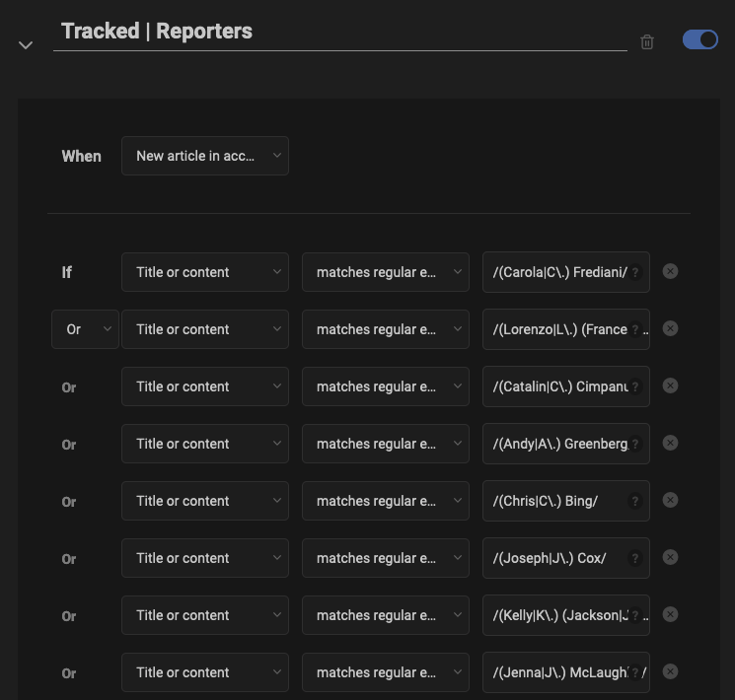
Task: Remove the Chris Bing condition row
Action: pyautogui.click(x=670, y=500)
